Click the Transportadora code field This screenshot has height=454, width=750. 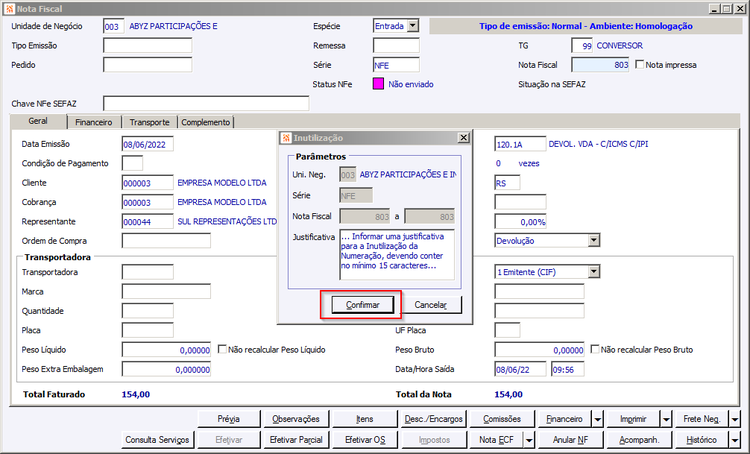(x=147, y=272)
